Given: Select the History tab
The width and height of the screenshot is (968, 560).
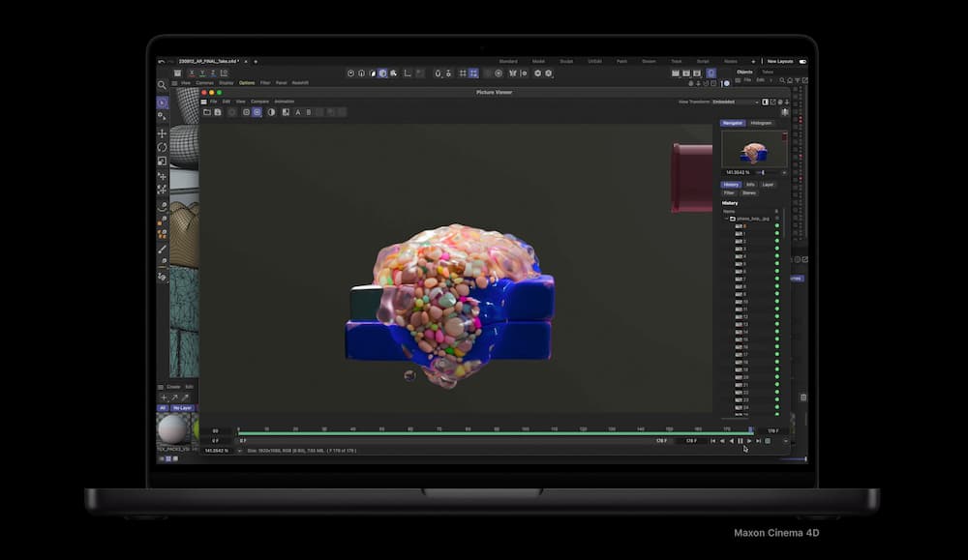Looking at the screenshot, I should (x=731, y=185).
